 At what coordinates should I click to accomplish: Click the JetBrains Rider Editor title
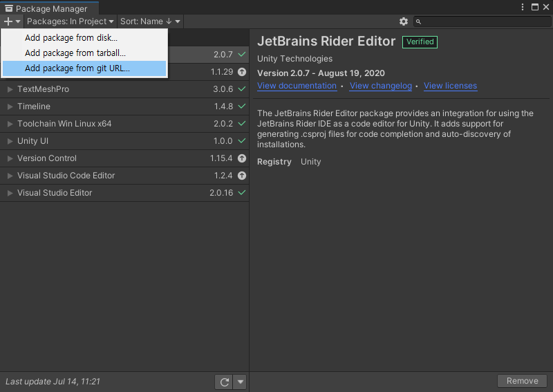point(326,41)
